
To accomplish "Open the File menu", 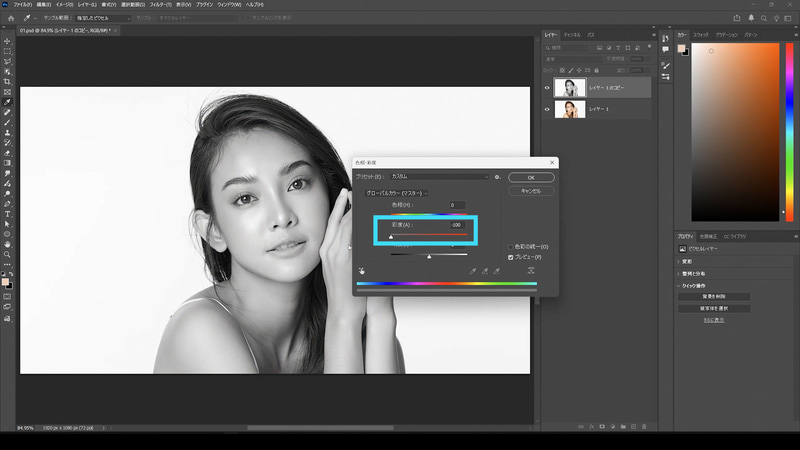I will [x=22, y=5].
